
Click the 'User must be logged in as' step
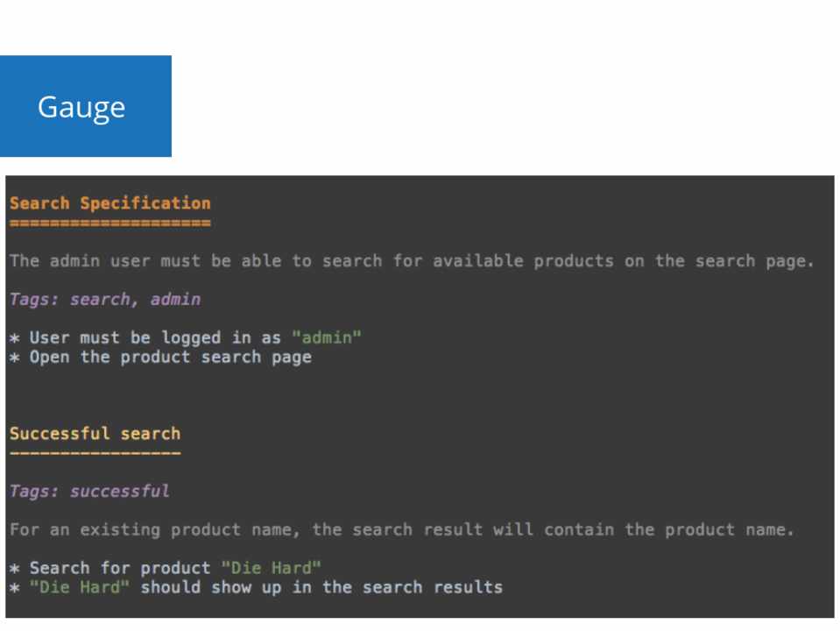pyautogui.click(x=156, y=337)
